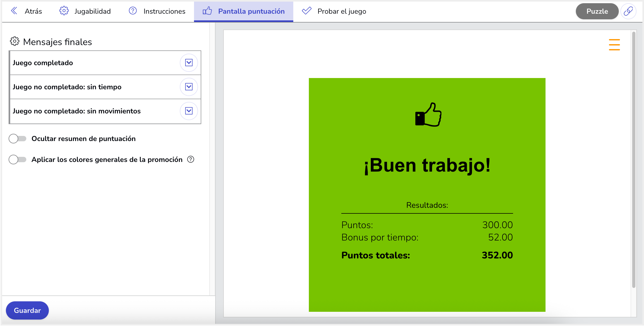The height and width of the screenshot is (326, 644).
Task: Open the orange hamburger menu in preview
Action: coord(614,45)
